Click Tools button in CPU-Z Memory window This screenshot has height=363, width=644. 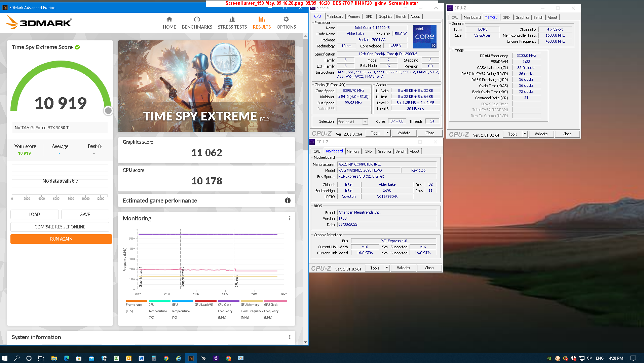513,134
